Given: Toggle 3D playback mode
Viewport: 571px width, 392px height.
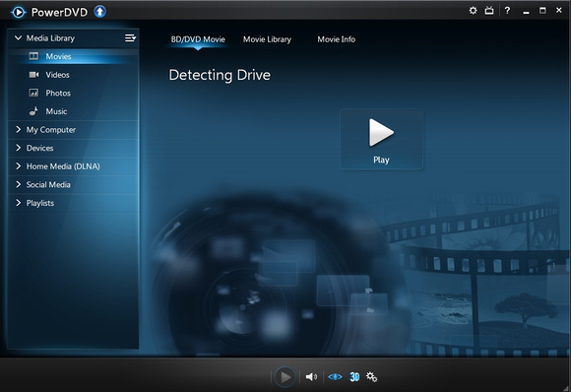Looking at the screenshot, I should click(354, 376).
